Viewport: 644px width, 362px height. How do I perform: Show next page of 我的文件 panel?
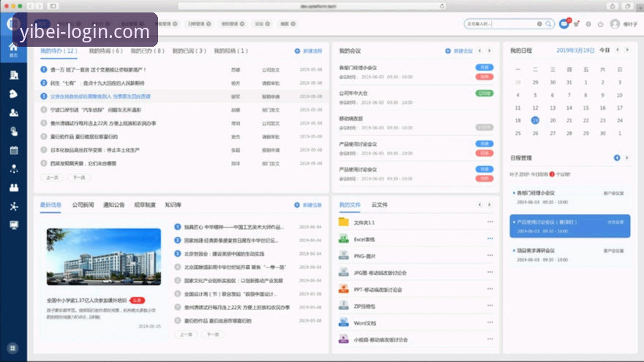click(489, 205)
